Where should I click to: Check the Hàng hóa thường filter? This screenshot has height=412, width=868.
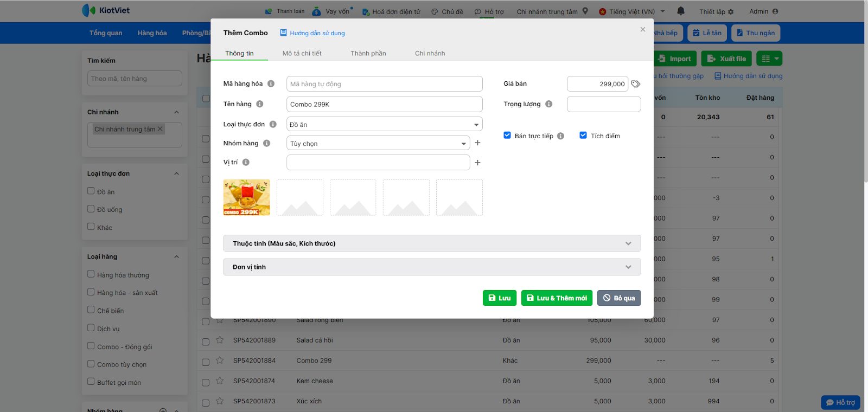click(x=91, y=274)
